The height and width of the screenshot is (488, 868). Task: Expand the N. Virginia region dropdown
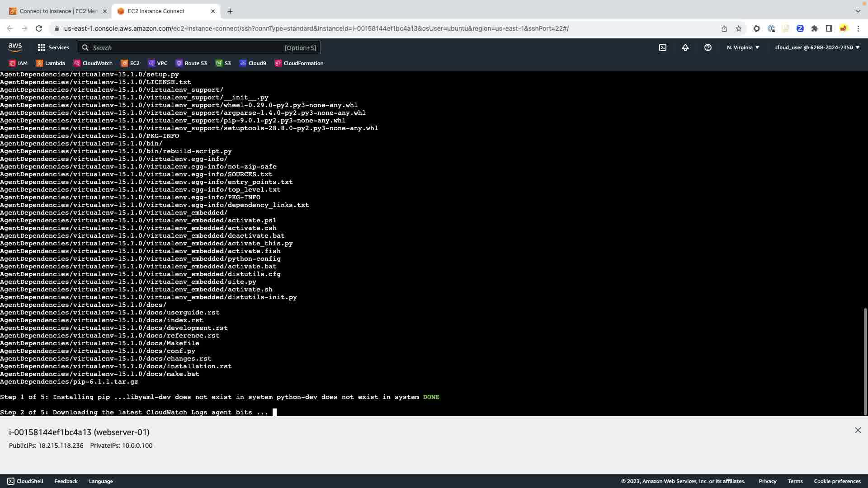click(x=743, y=47)
